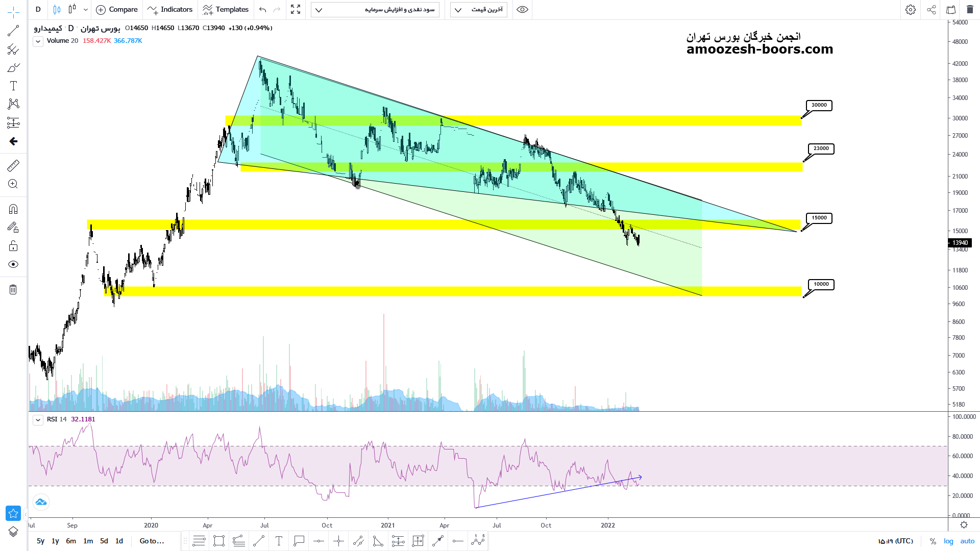Screen dimensions: 980x551
Task: Click the trash remove drawings icon
Action: [13, 290]
